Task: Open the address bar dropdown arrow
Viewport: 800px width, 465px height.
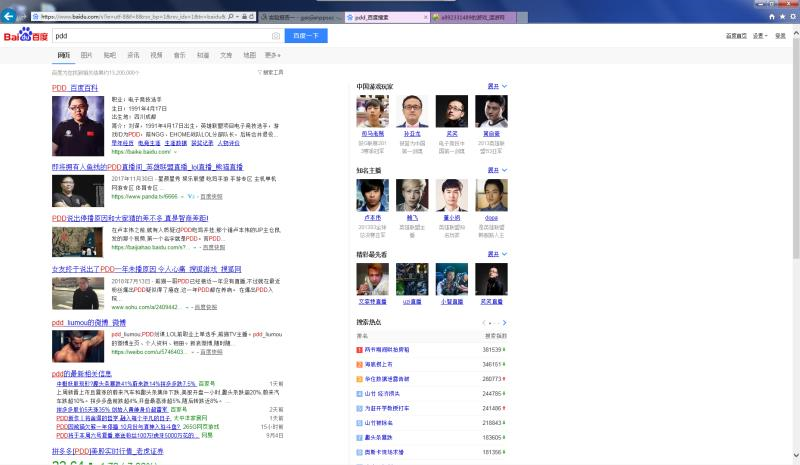Action: coord(237,17)
